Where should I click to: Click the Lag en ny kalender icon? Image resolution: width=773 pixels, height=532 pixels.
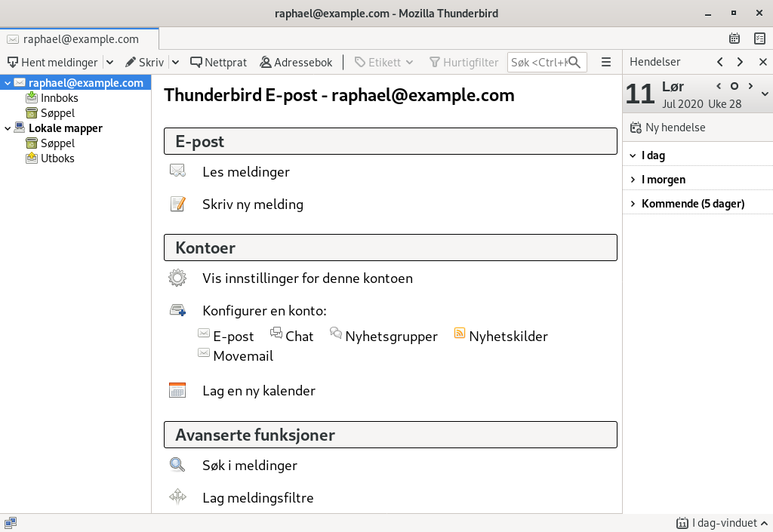pos(177,390)
